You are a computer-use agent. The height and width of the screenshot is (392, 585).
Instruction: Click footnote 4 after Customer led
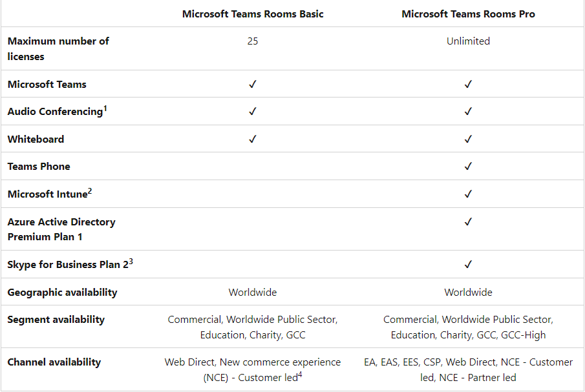300,375
